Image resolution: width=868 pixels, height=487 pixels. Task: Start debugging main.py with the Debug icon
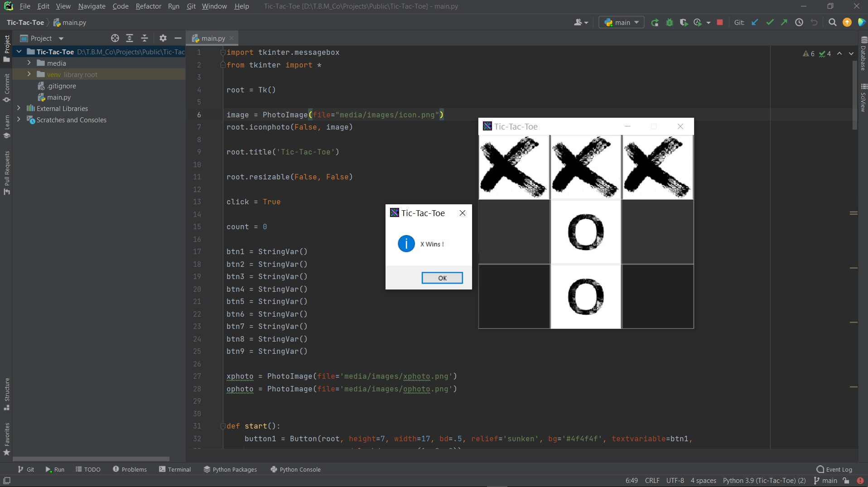coord(670,22)
